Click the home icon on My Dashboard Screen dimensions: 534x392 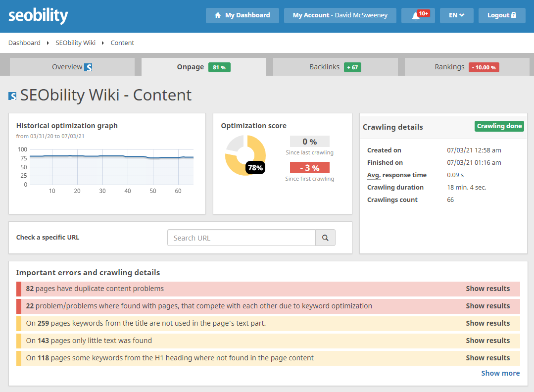coord(218,15)
